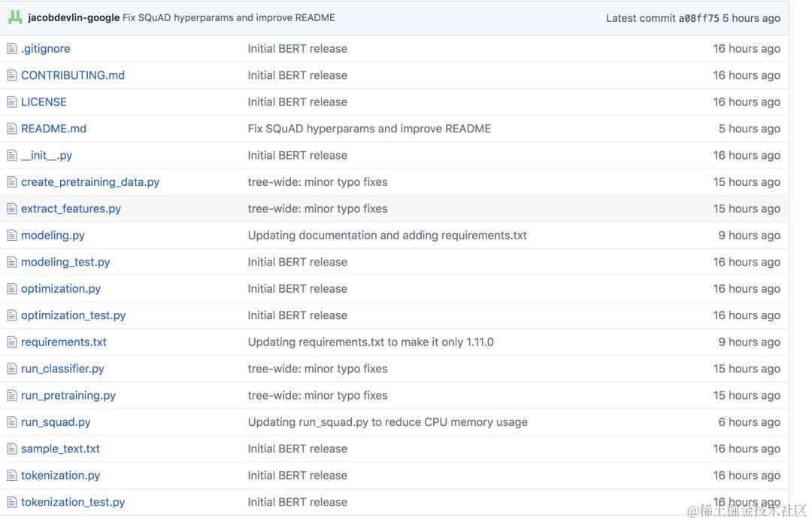
Task: Open extract_features.py
Action: click(71, 209)
